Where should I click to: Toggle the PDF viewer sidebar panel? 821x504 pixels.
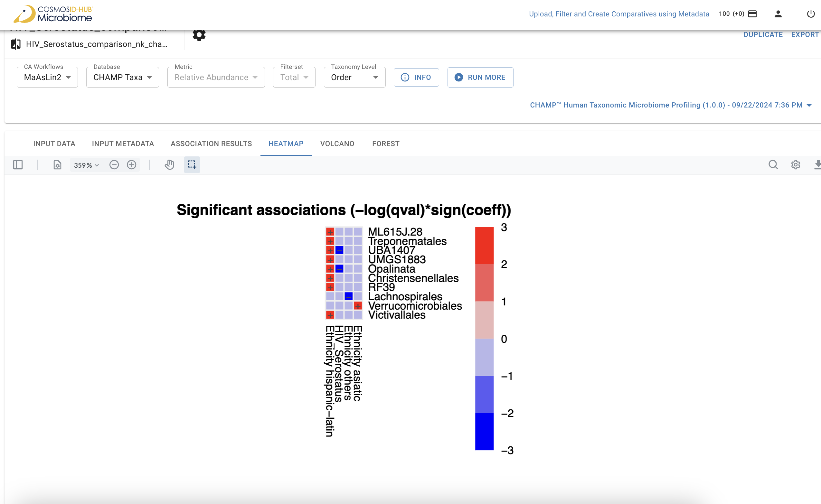coord(18,165)
